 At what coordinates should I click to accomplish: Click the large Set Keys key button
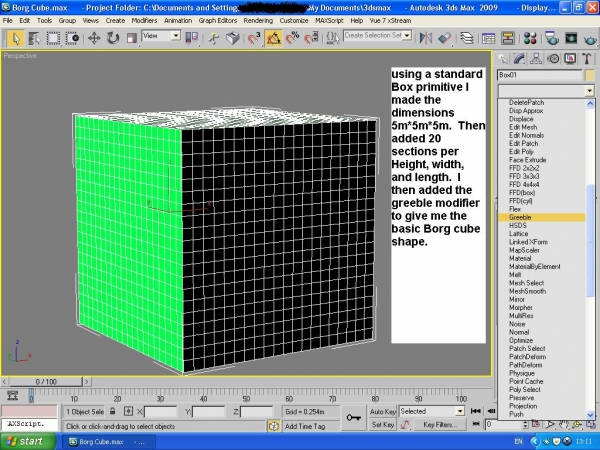click(353, 417)
